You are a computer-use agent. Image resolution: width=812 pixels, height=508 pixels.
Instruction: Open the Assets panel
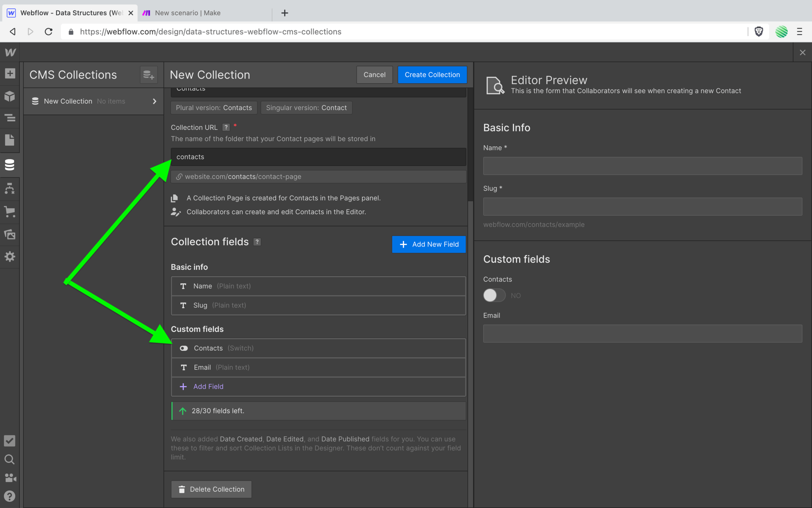9,234
